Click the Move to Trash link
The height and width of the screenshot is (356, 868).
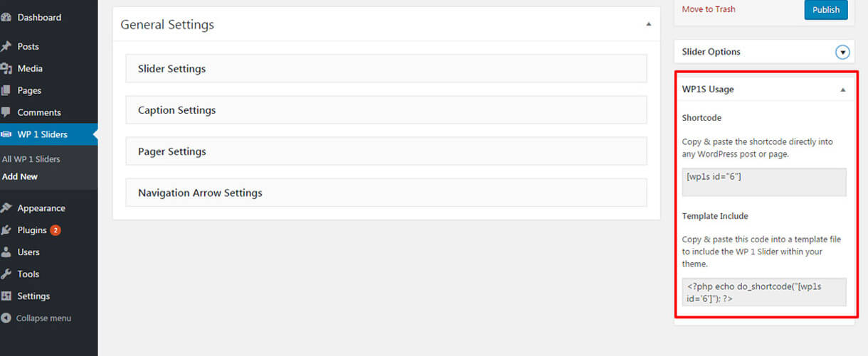(709, 9)
